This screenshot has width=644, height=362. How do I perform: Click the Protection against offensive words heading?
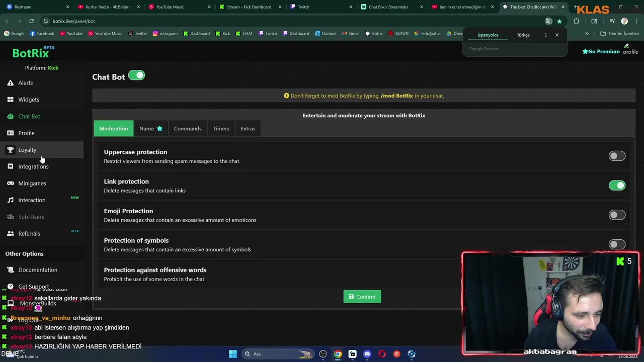click(155, 270)
